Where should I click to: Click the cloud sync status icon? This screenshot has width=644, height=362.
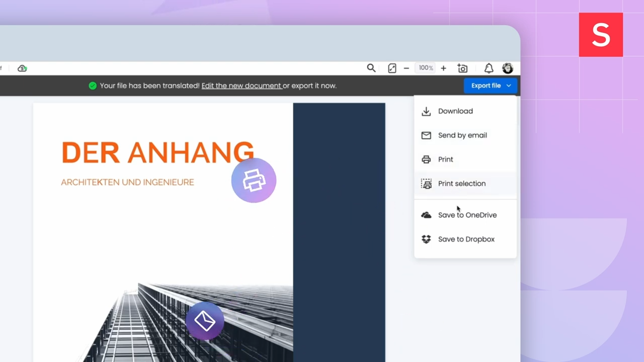click(22, 68)
